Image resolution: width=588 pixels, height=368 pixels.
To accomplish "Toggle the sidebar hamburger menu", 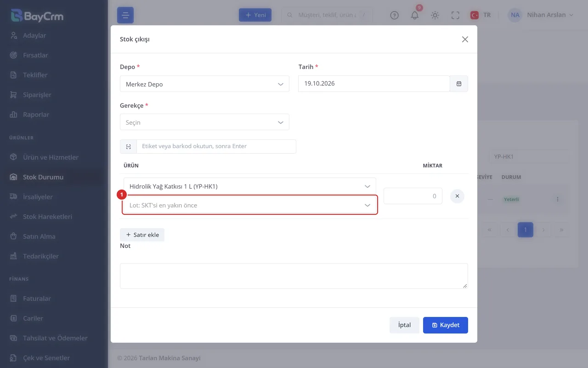I will (125, 15).
